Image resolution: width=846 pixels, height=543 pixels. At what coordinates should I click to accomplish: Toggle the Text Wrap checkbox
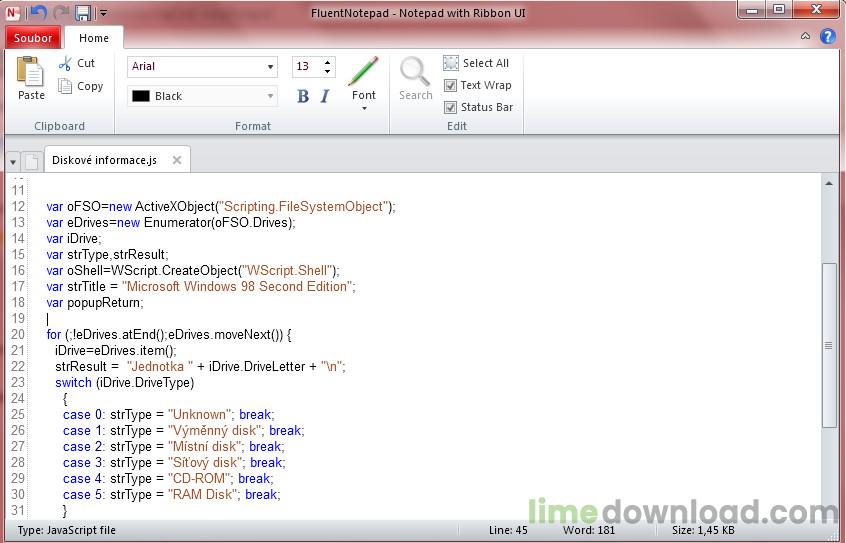[451, 85]
